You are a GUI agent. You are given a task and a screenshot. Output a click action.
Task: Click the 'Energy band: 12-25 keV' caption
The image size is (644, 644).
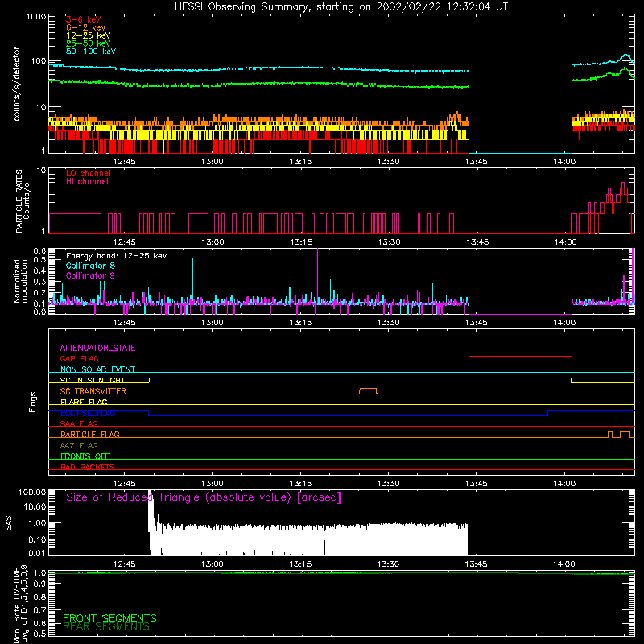[117, 256]
